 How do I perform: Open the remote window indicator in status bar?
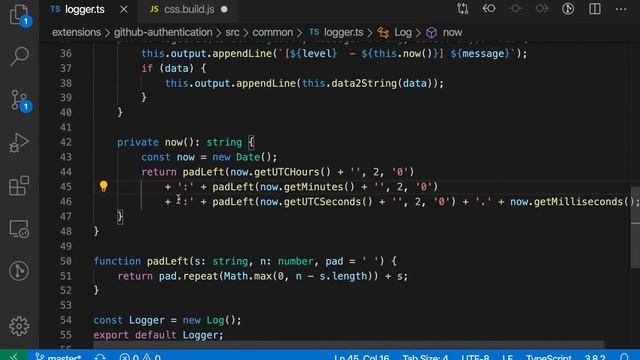14,356
